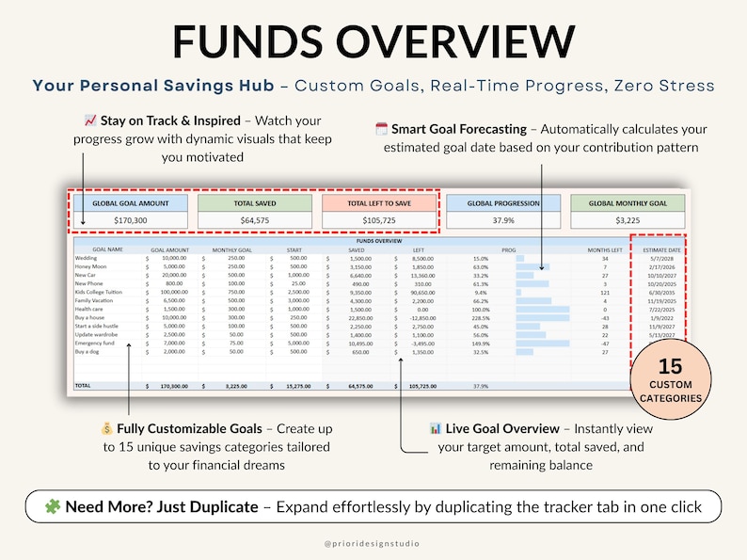Screen dimensions: 747x560
Task: Click the Wedding row progress bar
Action: pos(520,258)
